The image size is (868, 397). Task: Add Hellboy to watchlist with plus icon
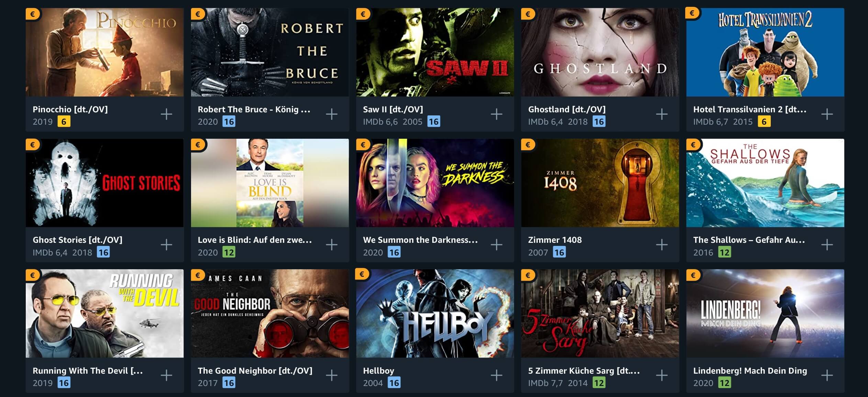[497, 375]
